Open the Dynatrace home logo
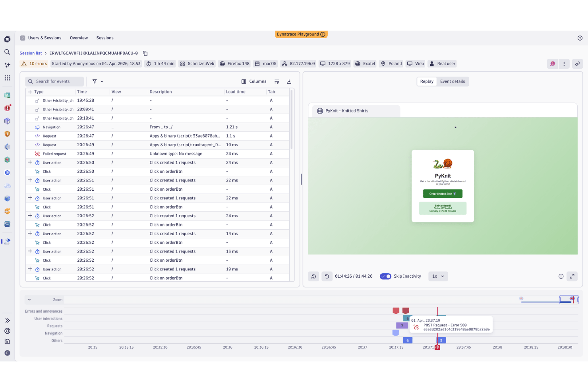Image resolution: width=588 pixels, height=392 pixels. pos(7,39)
